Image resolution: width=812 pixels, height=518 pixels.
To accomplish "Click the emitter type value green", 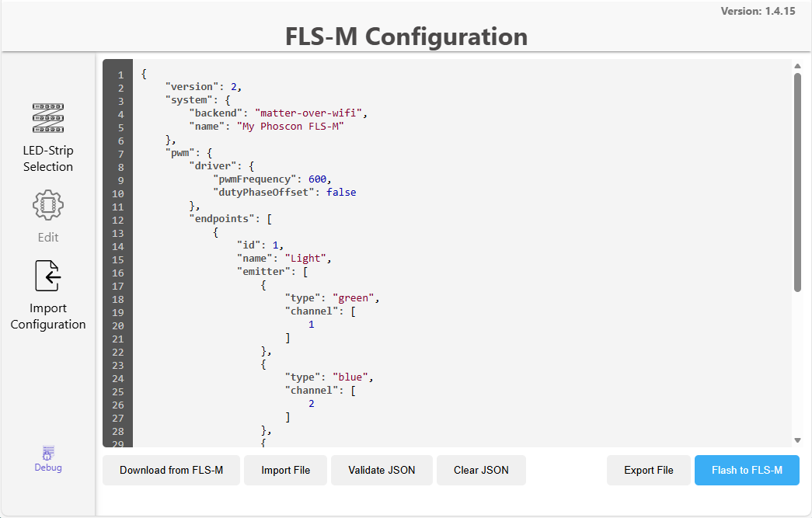I will [354, 297].
